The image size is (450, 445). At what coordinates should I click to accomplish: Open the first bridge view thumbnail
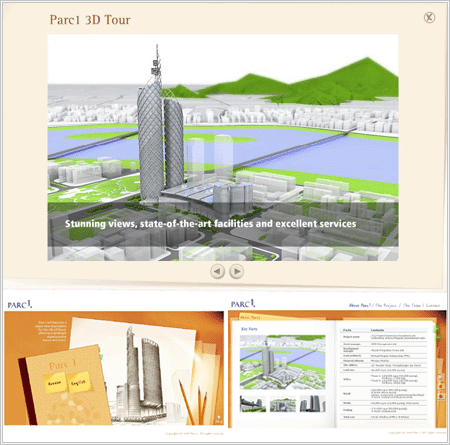253,404
